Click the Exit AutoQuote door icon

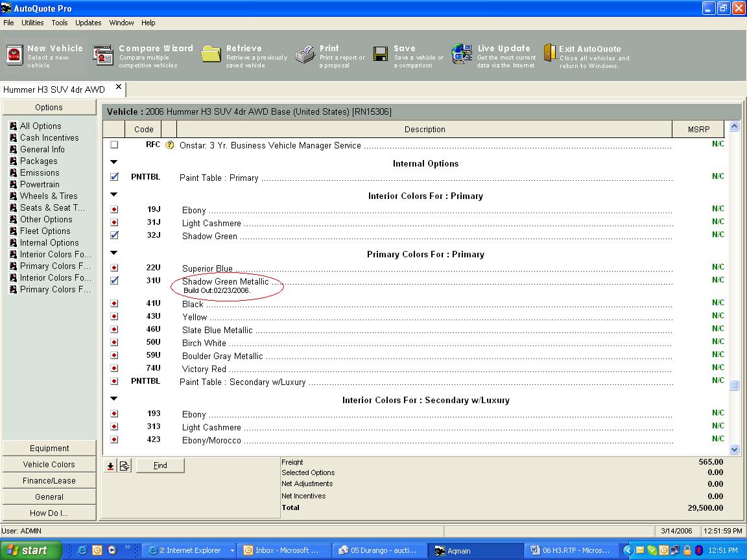tap(550, 52)
